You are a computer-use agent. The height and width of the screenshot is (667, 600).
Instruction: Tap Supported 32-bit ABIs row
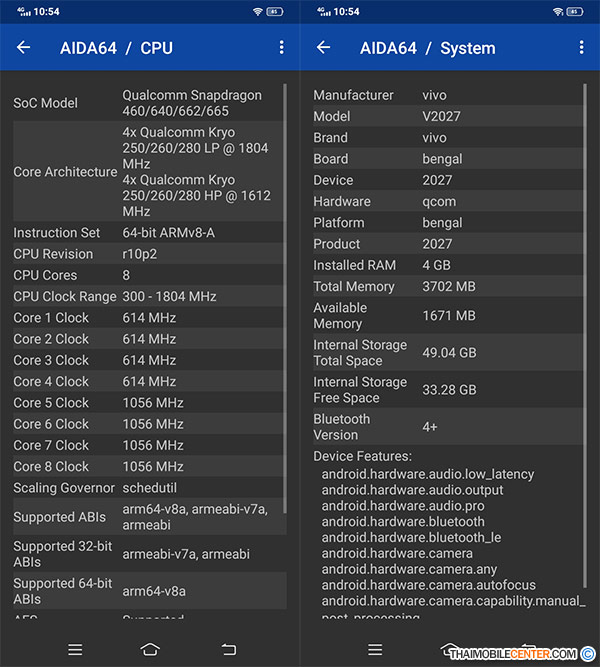[x=148, y=553]
